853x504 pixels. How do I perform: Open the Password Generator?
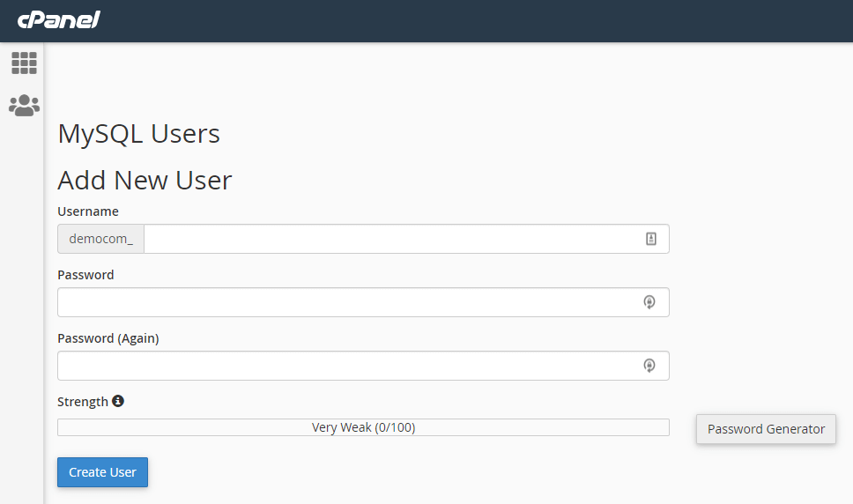click(x=766, y=429)
